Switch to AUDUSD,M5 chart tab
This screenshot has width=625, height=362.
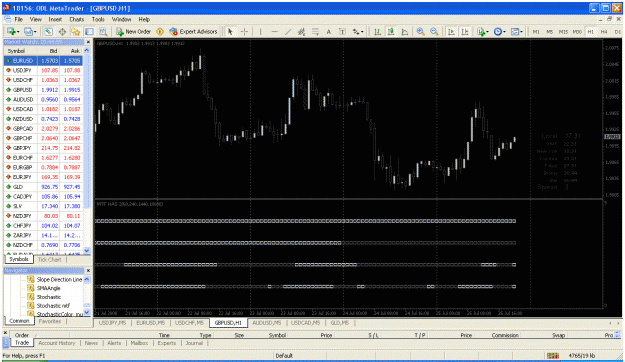click(267, 323)
